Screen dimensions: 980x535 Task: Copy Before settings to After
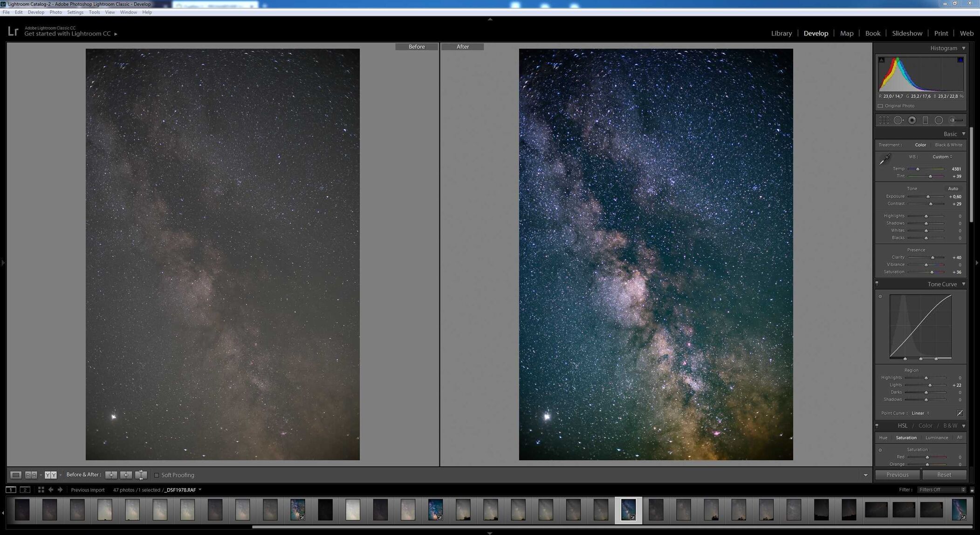111,475
